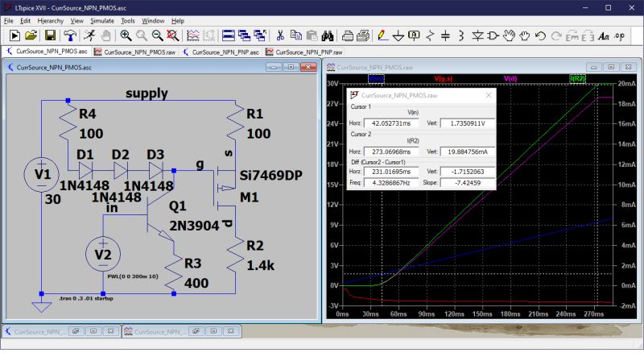
Task: Click the Zoom to Fit crossed magnifier icon
Action: pos(173,35)
